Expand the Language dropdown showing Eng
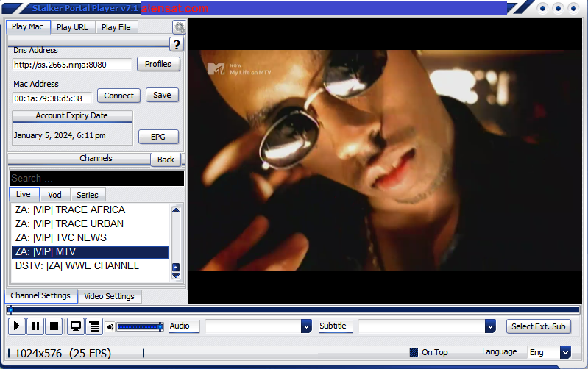Image resolution: width=588 pixels, height=369 pixels. point(564,353)
